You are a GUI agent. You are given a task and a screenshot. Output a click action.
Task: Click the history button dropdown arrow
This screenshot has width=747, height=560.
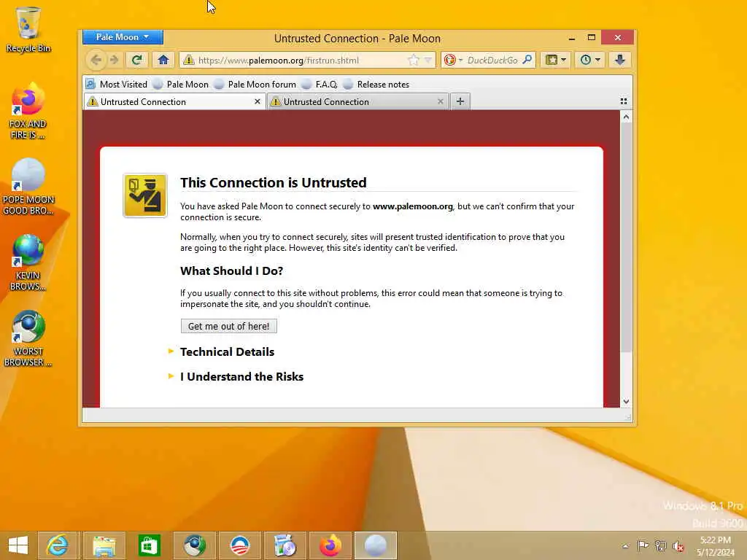tap(598, 60)
